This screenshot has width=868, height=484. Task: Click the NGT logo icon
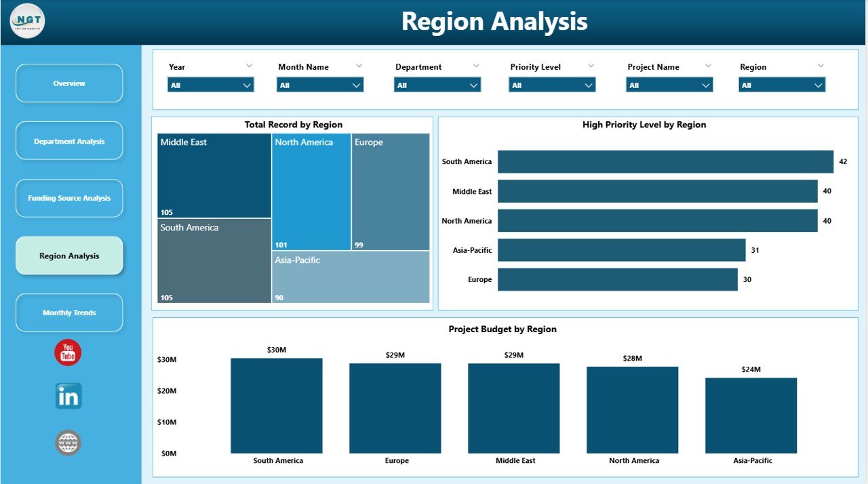pos(28,21)
